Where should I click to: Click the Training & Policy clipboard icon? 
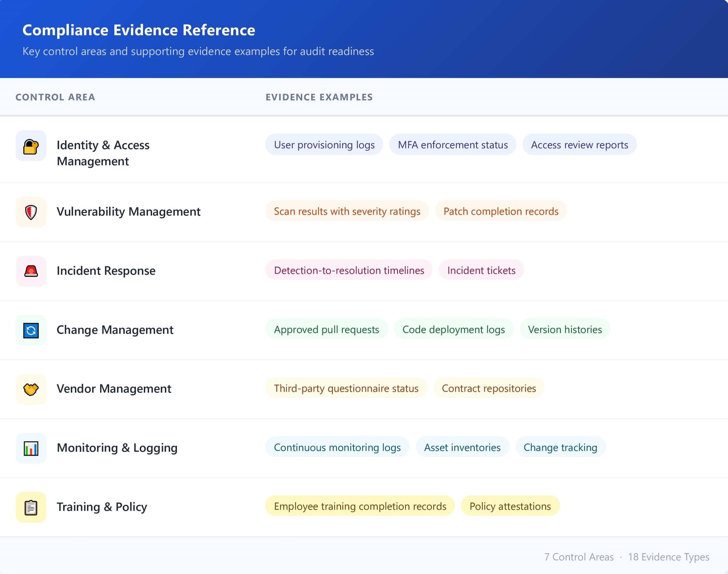[31, 507]
